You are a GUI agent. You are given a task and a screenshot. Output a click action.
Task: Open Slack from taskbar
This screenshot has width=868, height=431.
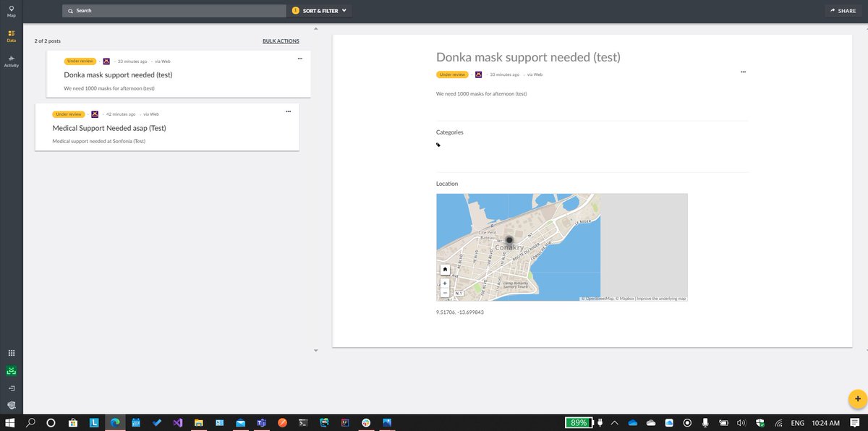367,422
